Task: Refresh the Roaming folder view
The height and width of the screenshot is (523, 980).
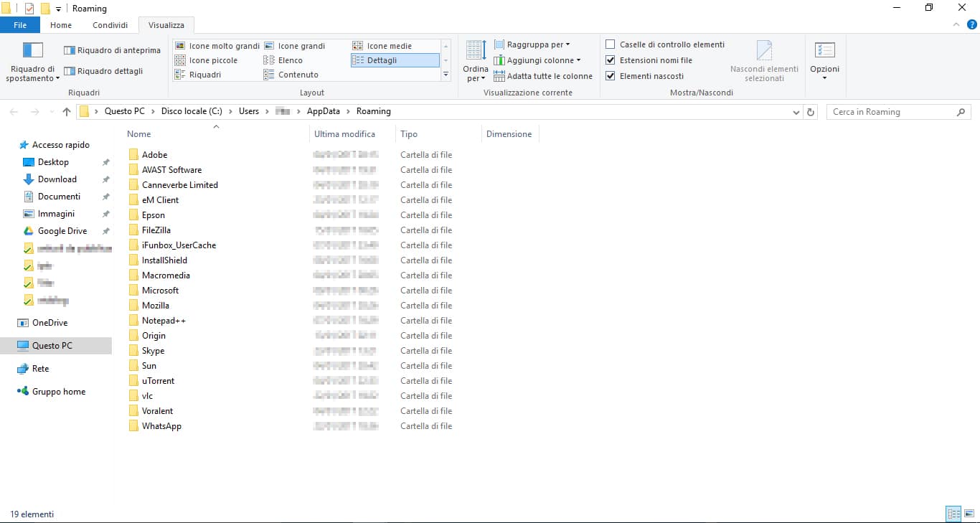Action: click(x=810, y=111)
